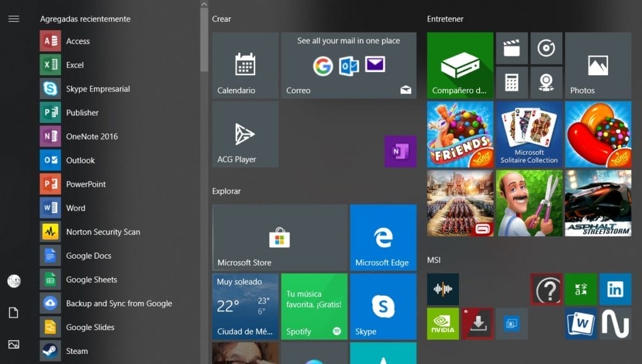Launch Word from the apps list
This screenshot has width=642, height=364.
(x=75, y=208)
